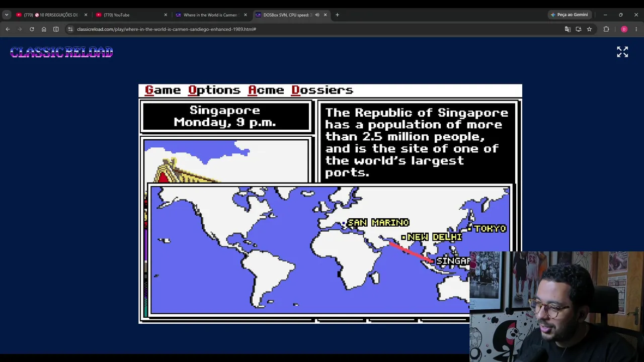
Task: Reload the current page
Action: 32,29
